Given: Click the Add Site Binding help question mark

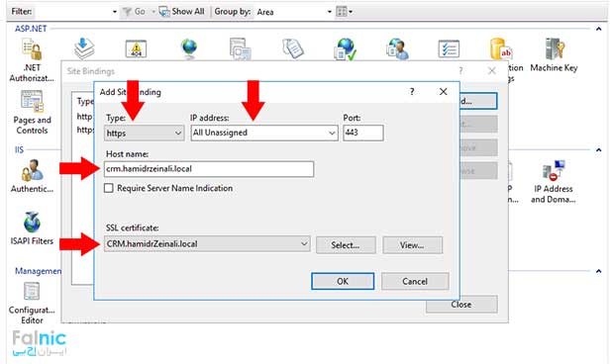Looking at the screenshot, I should 412,92.
